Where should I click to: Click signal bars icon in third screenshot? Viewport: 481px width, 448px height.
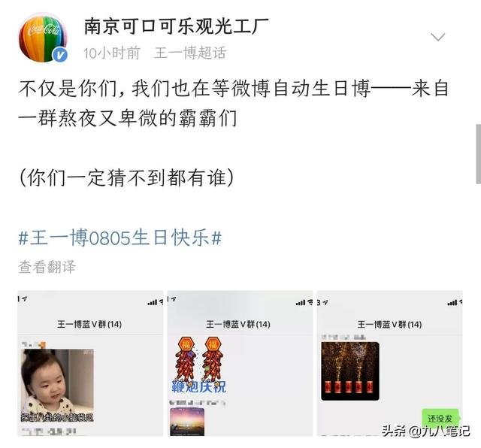click(452, 303)
